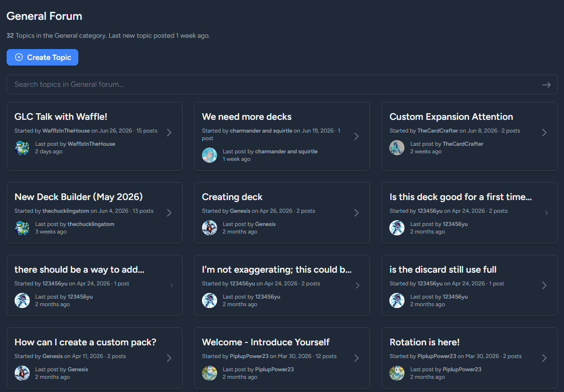Screen dimensions: 564x392
Task: Click chevron on Creating deck card
Action: (356, 213)
